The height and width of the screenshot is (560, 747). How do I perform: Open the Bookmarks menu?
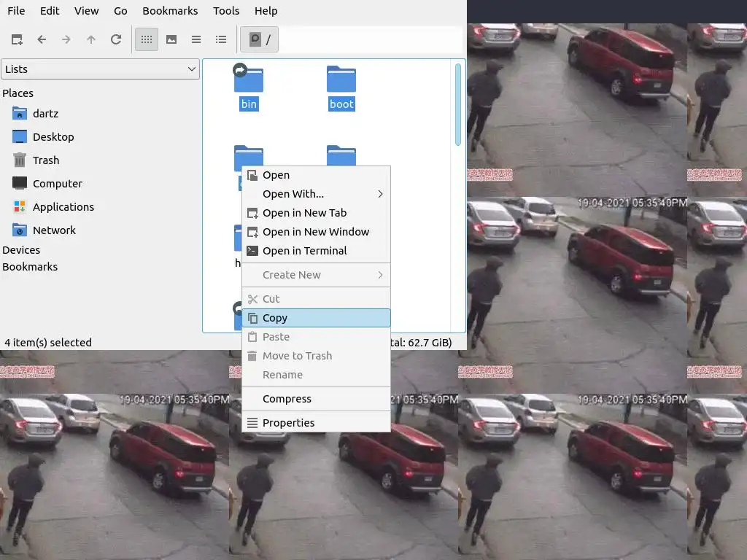click(170, 10)
